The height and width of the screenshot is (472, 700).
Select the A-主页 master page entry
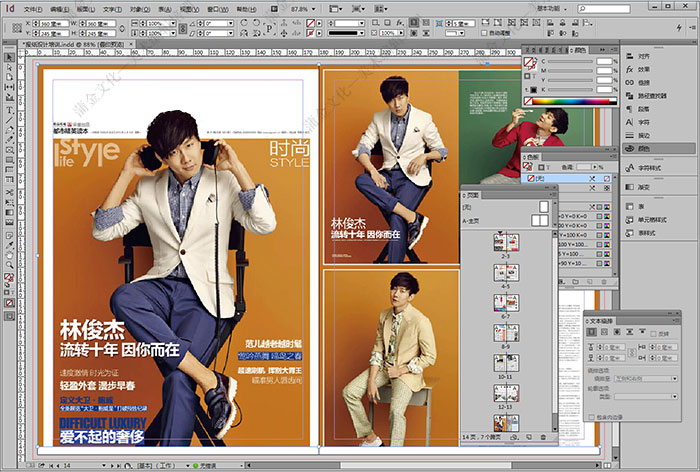[x=506, y=221]
